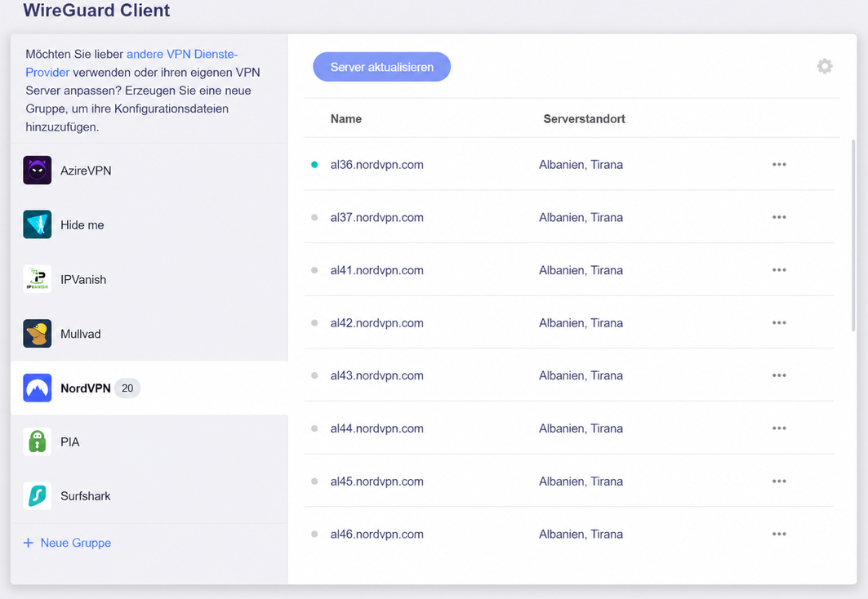
Task: Click the IPVanish logo icon
Action: pos(37,279)
